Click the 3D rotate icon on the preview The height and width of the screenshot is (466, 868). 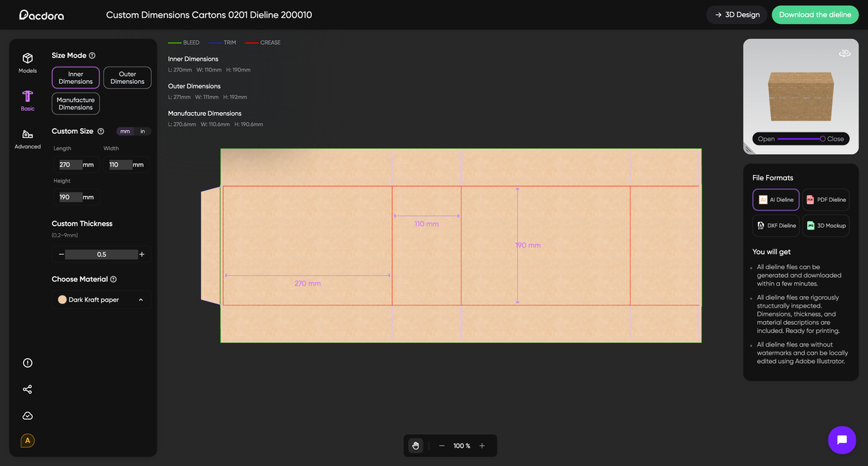845,53
